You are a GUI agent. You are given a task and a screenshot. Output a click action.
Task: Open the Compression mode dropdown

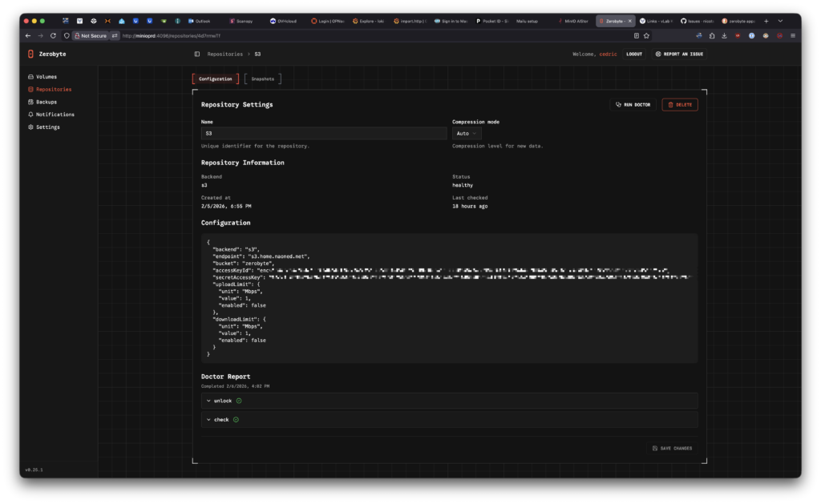pyautogui.click(x=468, y=133)
